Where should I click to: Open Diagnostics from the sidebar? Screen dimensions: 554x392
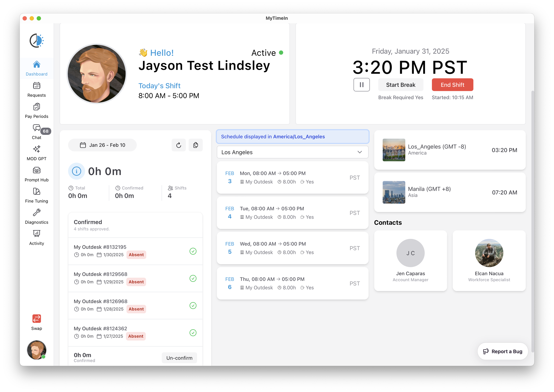coord(36,216)
